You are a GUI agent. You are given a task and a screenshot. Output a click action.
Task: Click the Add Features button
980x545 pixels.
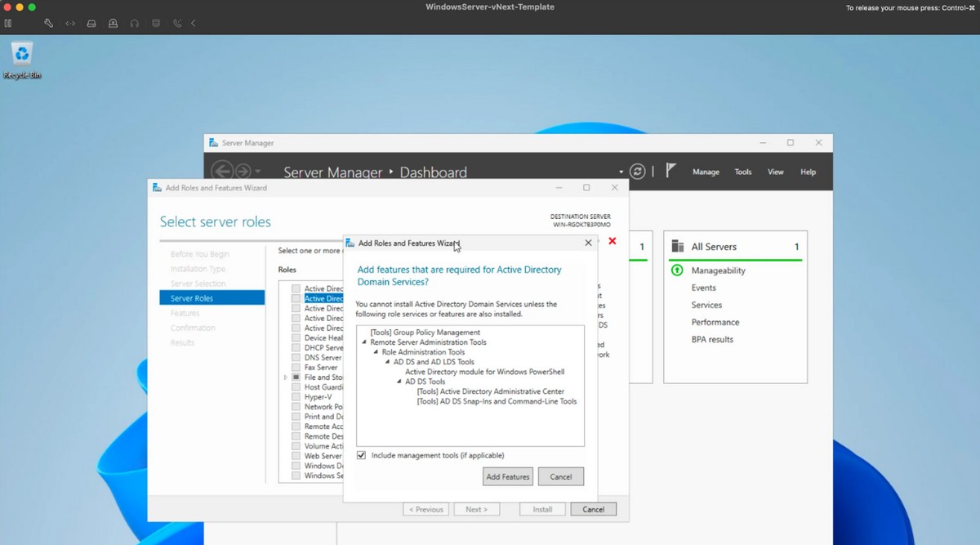pyautogui.click(x=507, y=476)
